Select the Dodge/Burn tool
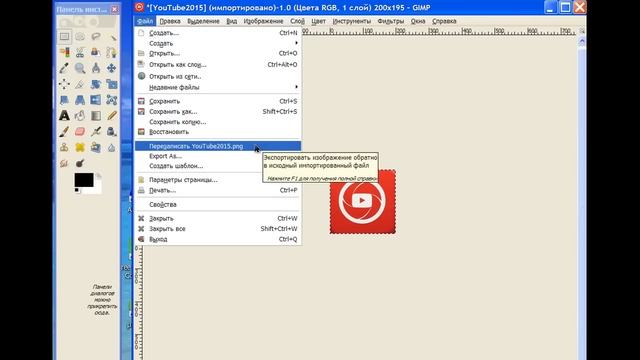The height and width of the screenshot is (360, 640). pyautogui.click(x=80, y=163)
